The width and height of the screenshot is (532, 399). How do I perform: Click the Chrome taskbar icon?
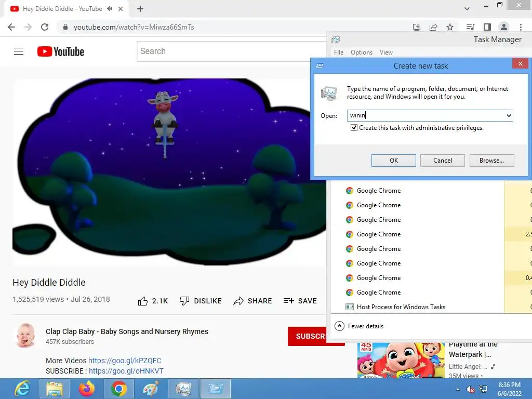pyautogui.click(x=118, y=389)
